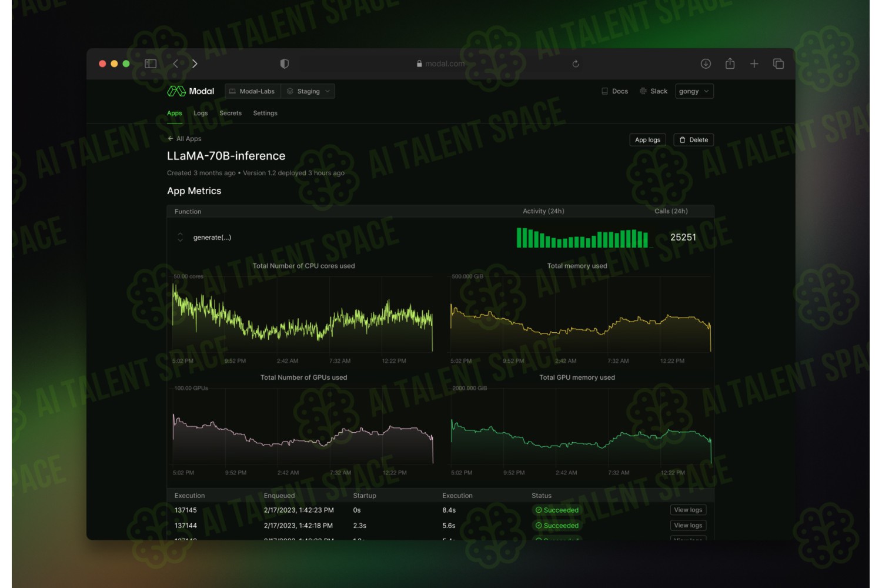Select the generate(...) function name

click(212, 238)
